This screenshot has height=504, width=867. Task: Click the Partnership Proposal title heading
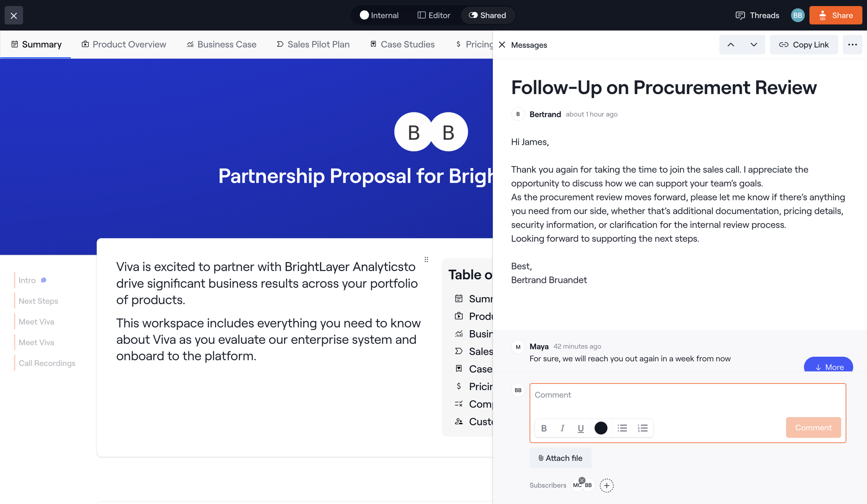coord(355,176)
